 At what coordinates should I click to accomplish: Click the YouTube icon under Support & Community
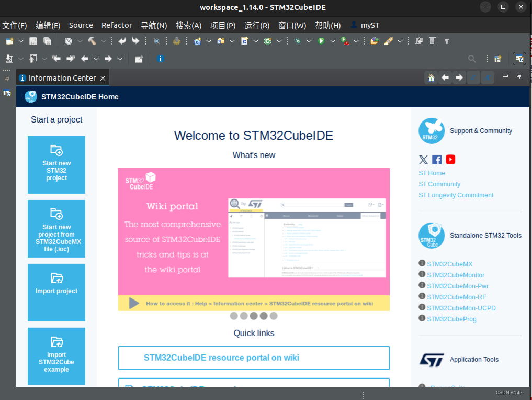(450, 160)
